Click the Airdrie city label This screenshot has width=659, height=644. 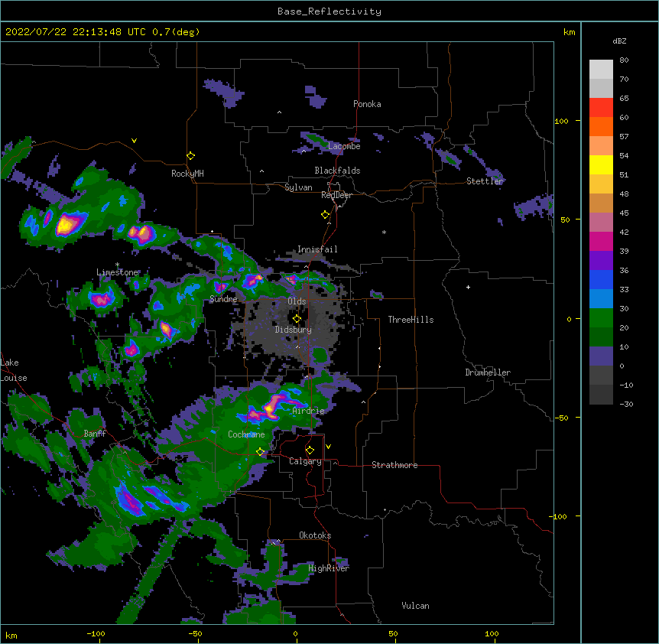click(308, 411)
